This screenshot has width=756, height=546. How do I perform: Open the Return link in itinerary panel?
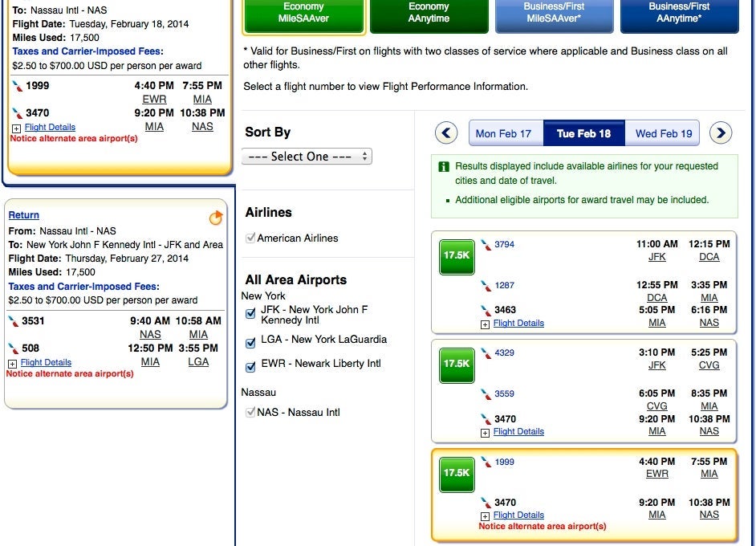click(x=23, y=215)
